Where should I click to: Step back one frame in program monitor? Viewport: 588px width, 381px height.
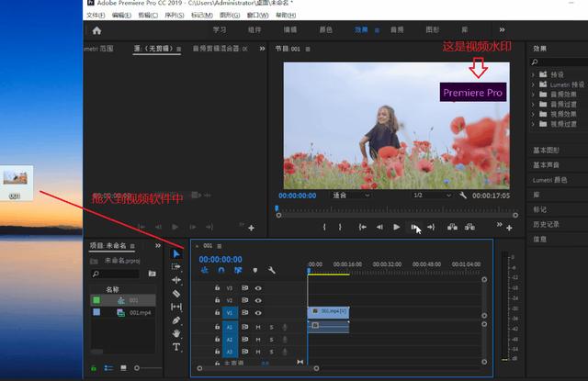click(x=379, y=227)
